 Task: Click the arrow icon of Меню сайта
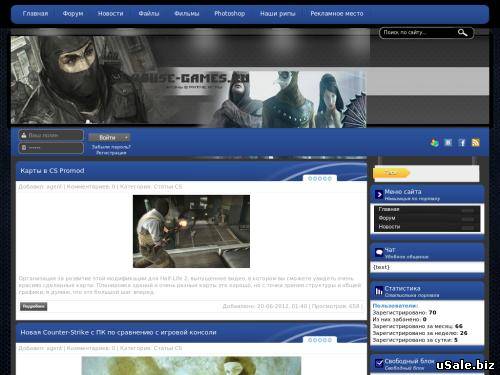click(379, 194)
